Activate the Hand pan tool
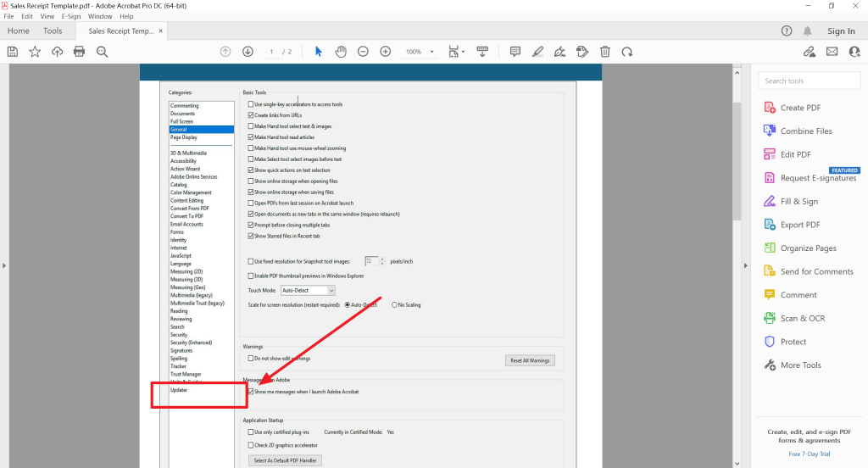 pos(341,52)
